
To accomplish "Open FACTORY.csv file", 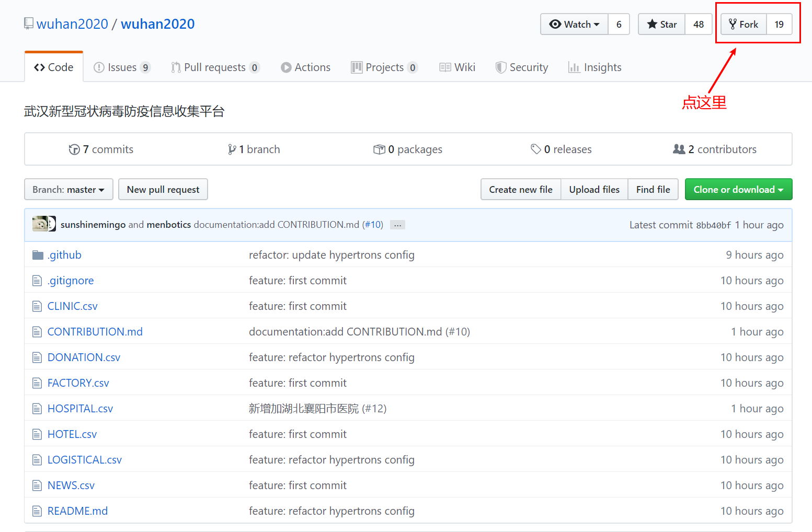I will pos(78,383).
